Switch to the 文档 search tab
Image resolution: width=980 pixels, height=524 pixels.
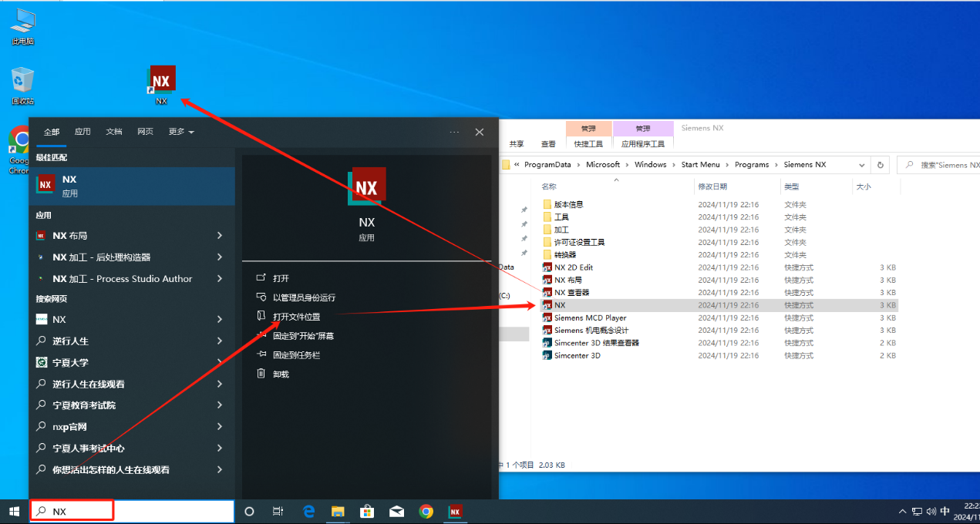coord(114,132)
